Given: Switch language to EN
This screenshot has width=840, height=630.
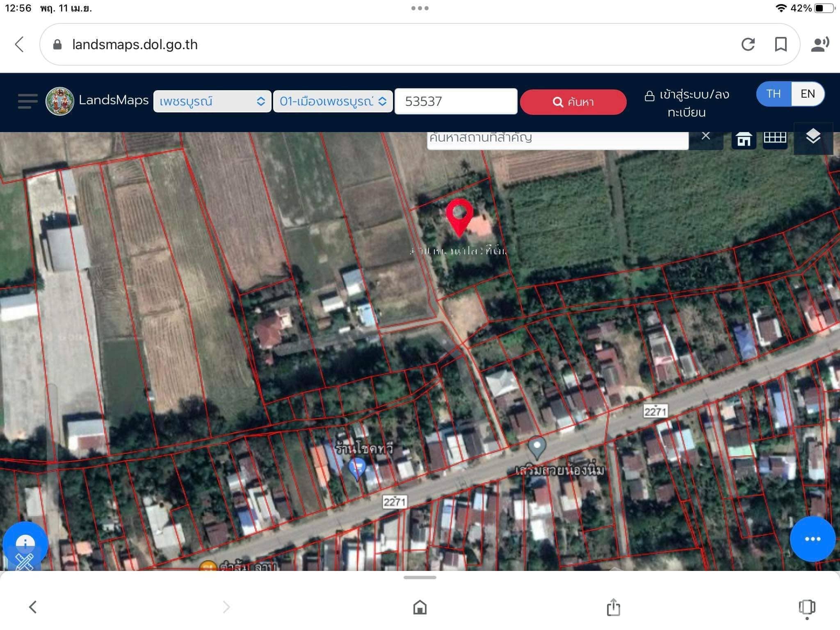Looking at the screenshot, I should (x=808, y=94).
